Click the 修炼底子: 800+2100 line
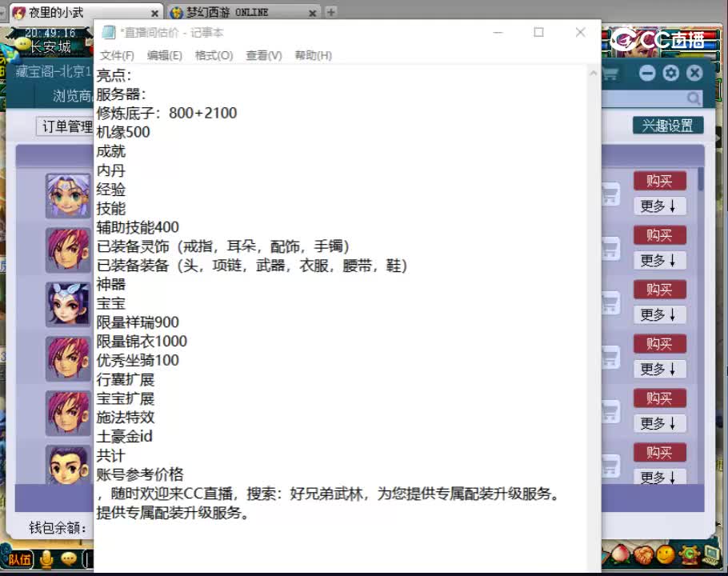The image size is (728, 576). click(x=166, y=113)
